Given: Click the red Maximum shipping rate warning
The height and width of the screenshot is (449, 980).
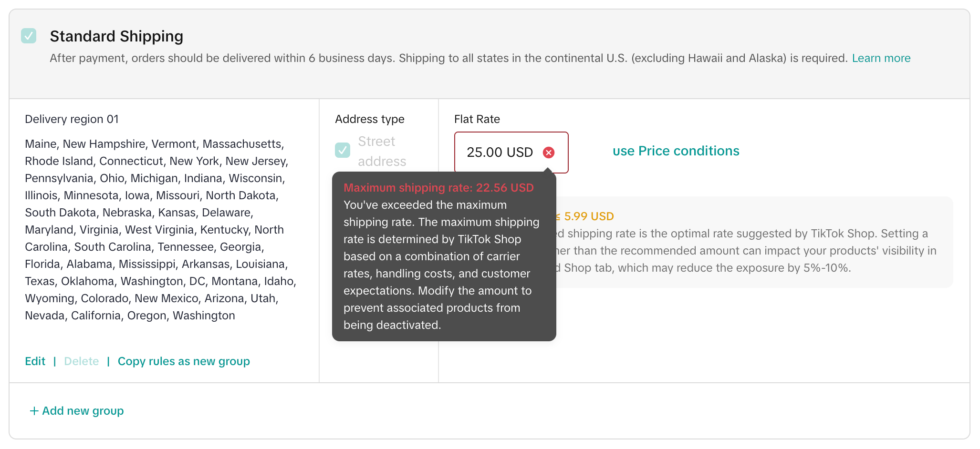Looking at the screenshot, I should coord(438,188).
